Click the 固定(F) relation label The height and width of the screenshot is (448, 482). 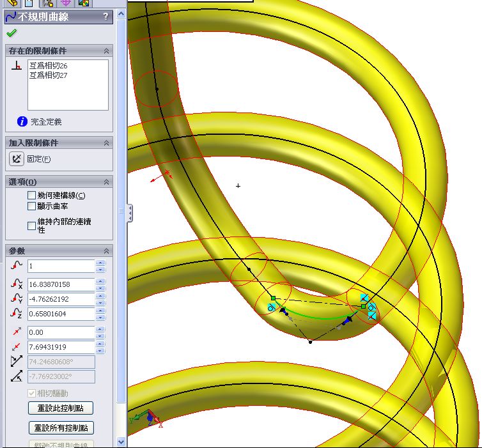(x=39, y=159)
